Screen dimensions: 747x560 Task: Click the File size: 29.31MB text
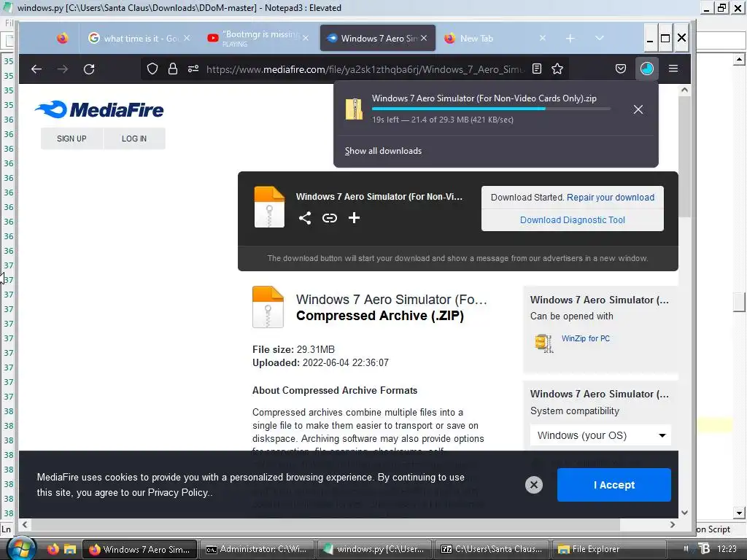293,349
